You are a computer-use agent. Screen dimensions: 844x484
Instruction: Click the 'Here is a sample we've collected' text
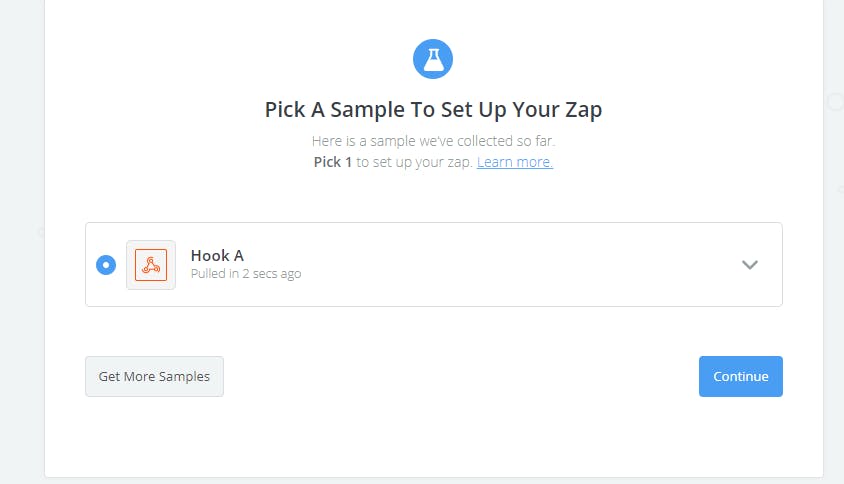pos(433,142)
